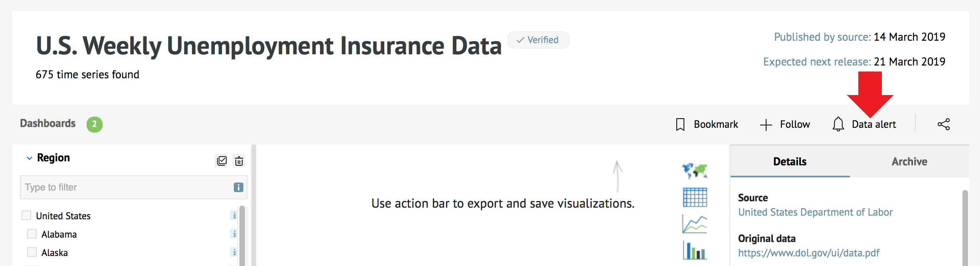Click the share icon
The width and height of the screenshot is (980, 266).
pyautogui.click(x=944, y=124)
